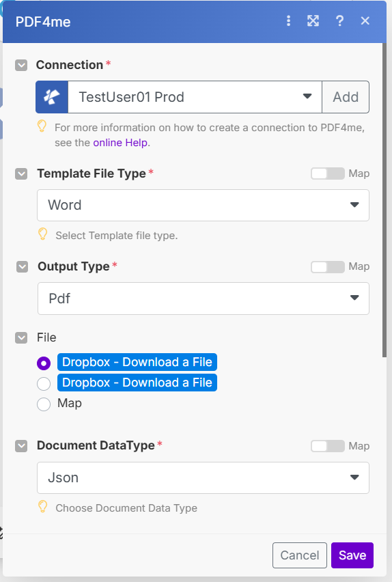Collapse the File section chevron
This screenshot has width=392, height=582.
[x=21, y=337]
